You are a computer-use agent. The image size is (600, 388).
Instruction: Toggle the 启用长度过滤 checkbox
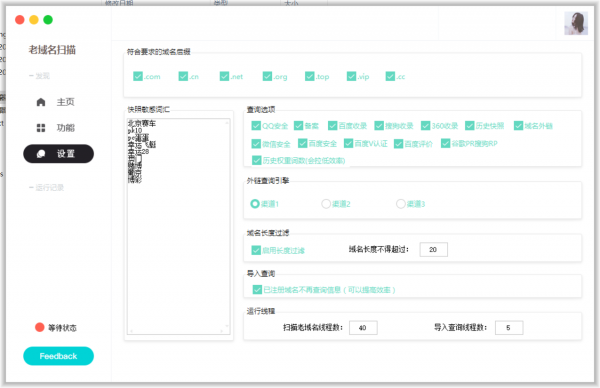click(x=256, y=250)
